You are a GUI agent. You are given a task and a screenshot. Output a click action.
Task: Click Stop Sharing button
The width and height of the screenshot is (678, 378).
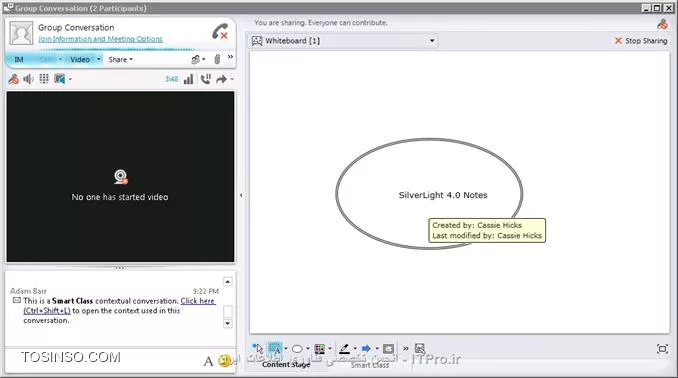click(641, 41)
